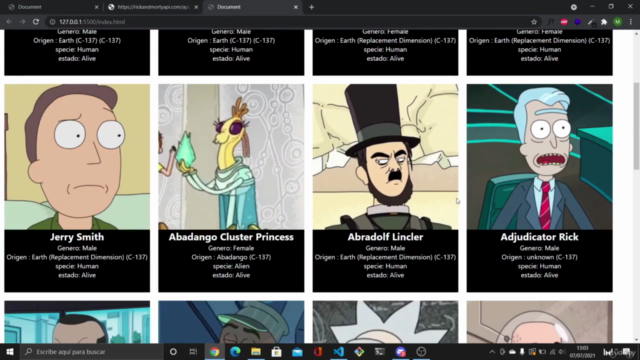The height and width of the screenshot is (360, 640).
Task: Open Microsoft Edge from the taskbar
Action: 235,351
